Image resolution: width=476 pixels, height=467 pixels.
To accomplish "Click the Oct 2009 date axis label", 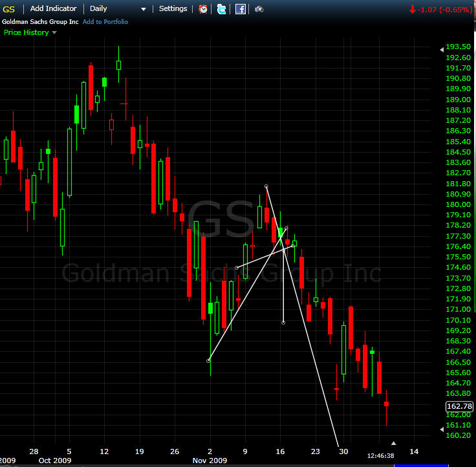I will [x=55, y=461].
